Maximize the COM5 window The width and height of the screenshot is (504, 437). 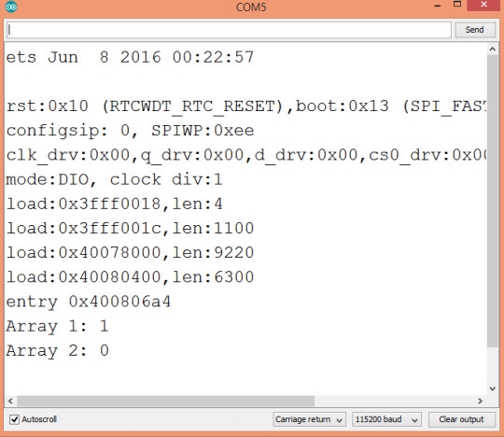457,5
